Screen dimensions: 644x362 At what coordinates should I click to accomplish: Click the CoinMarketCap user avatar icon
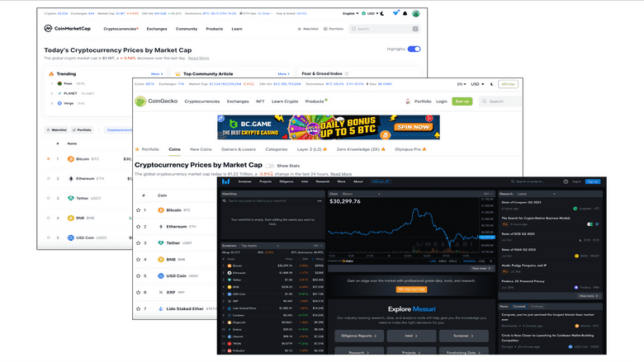[416, 13]
